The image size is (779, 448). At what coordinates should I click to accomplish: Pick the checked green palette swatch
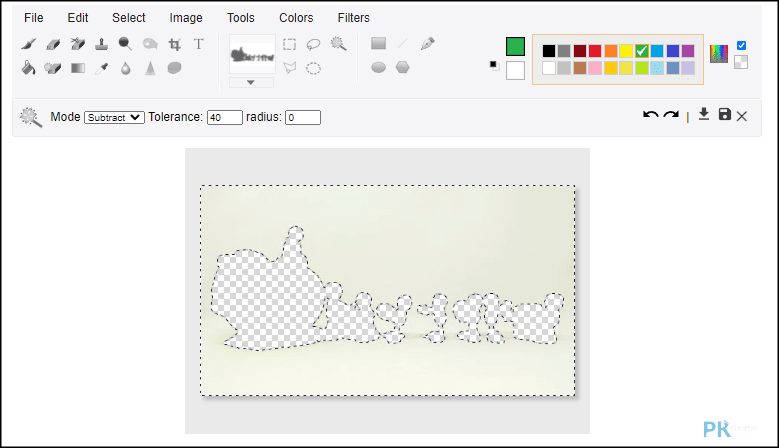click(642, 51)
